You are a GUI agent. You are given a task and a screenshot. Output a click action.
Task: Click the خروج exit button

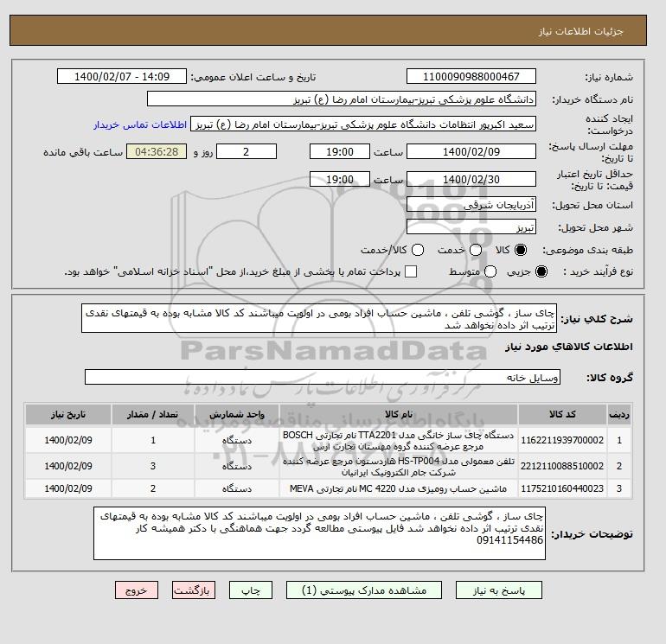[137, 590]
